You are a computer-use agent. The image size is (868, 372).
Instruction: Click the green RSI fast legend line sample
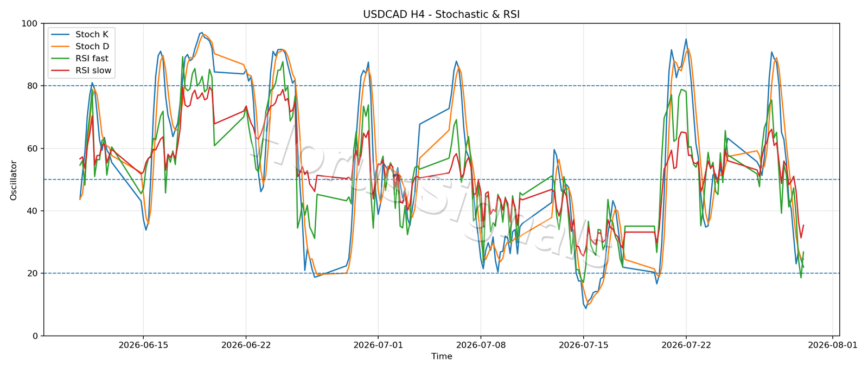coord(60,59)
